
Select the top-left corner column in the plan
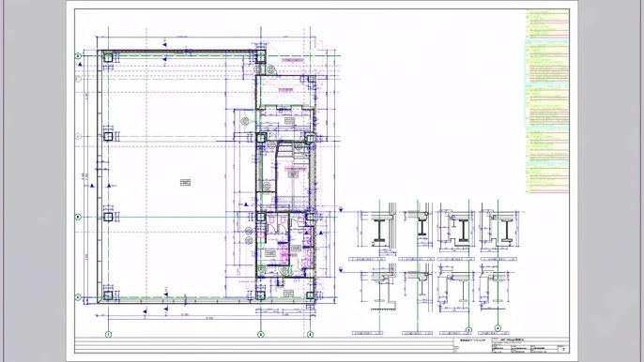108,58
